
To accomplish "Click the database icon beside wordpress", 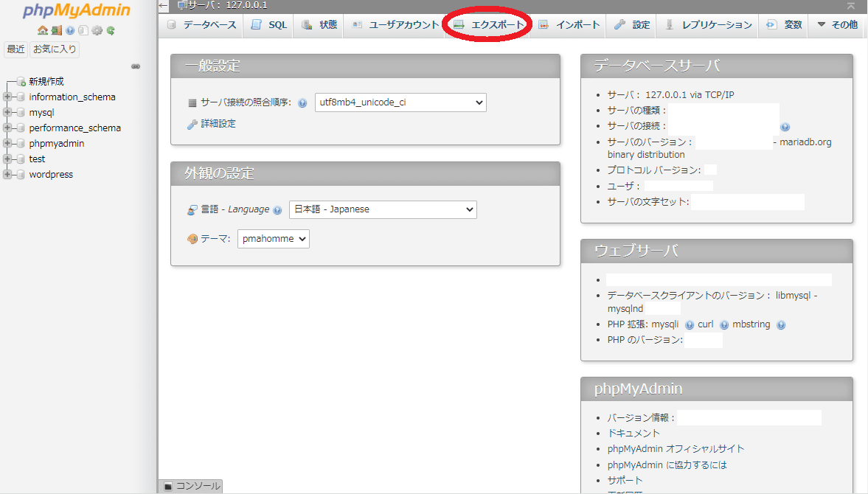I will [x=21, y=175].
